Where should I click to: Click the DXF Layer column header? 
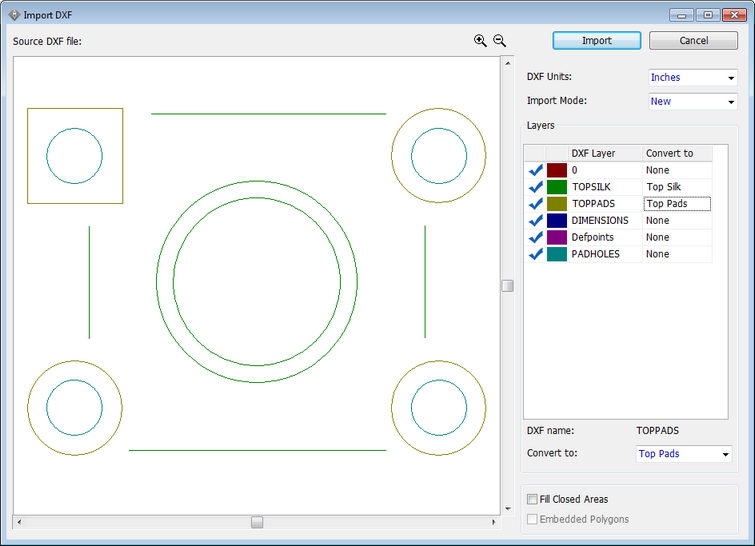coord(605,153)
